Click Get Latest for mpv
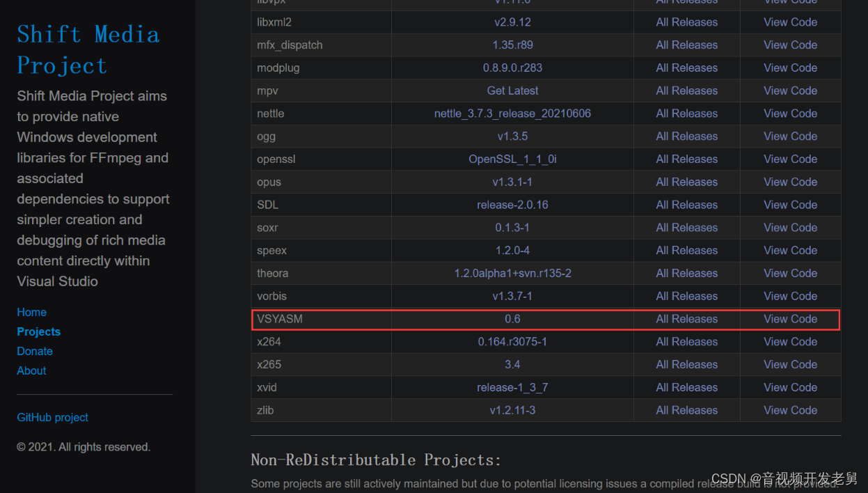This screenshot has height=493, width=868. [x=513, y=91]
